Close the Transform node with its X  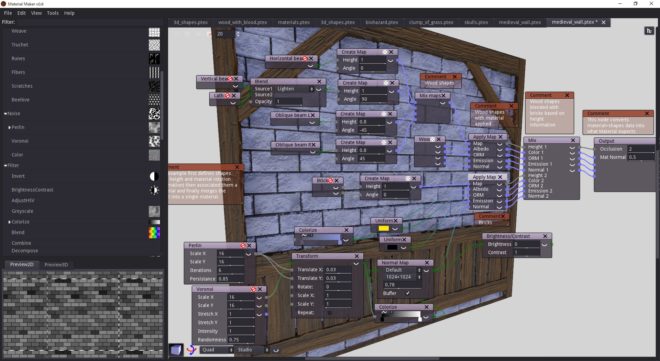pos(357,256)
